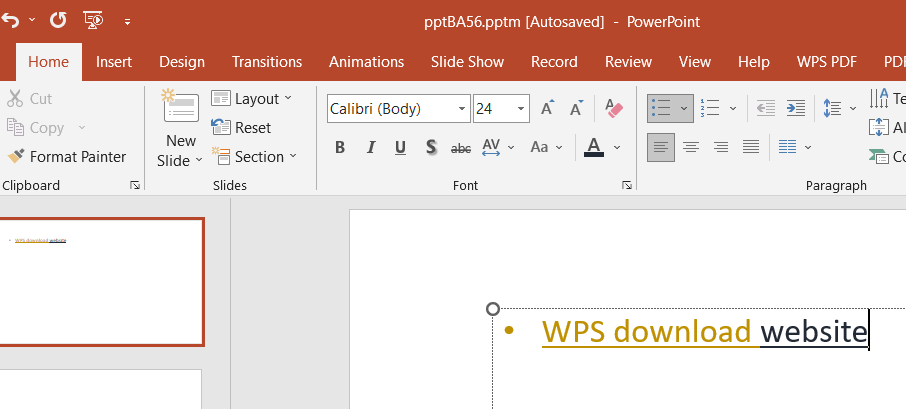Activate the Format Painter

[66, 157]
